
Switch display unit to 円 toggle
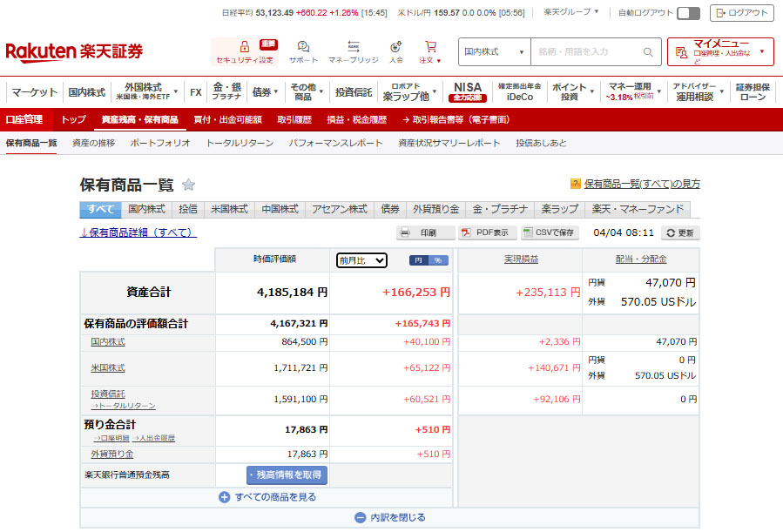click(x=419, y=260)
